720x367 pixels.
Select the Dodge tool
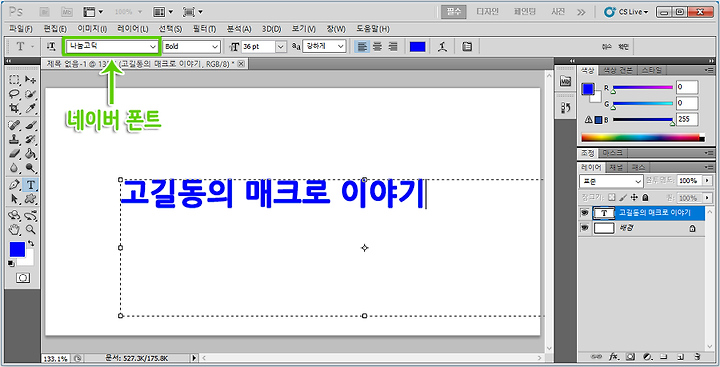[x=31, y=168]
